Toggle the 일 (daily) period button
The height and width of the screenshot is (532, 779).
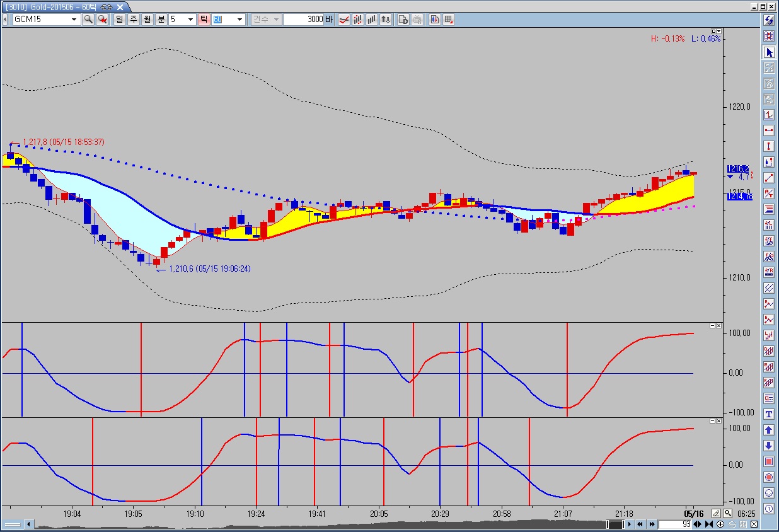(119, 20)
